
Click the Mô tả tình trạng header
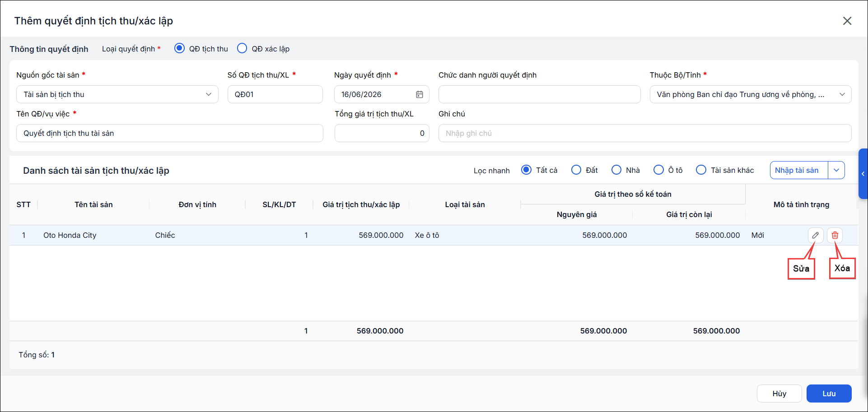802,204
